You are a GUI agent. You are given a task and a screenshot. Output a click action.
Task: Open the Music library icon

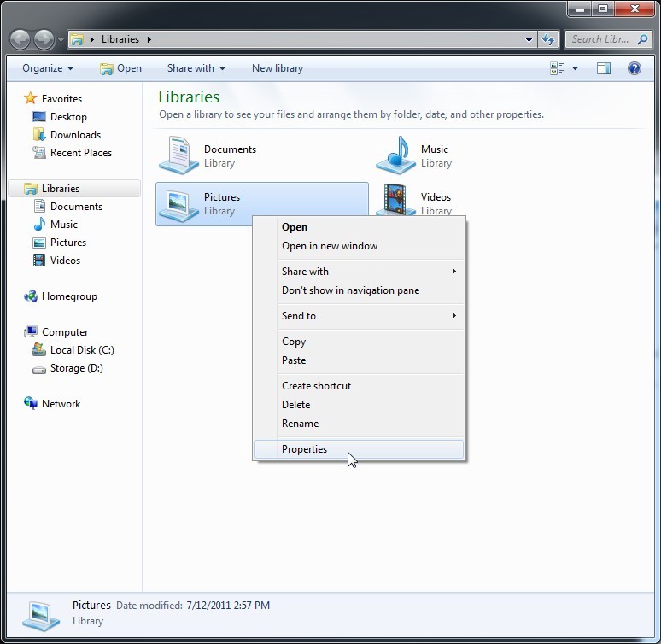395,155
